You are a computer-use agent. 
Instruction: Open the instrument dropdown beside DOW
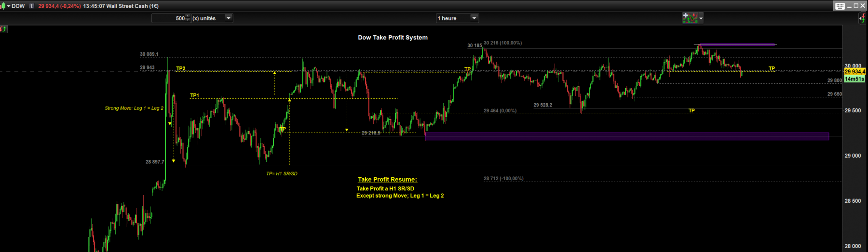click(8, 6)
